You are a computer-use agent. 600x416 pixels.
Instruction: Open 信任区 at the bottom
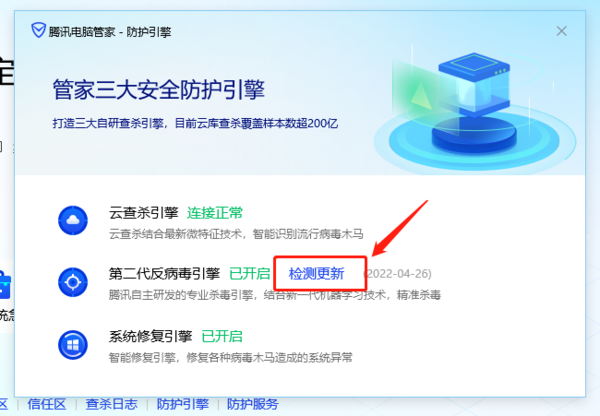[47, 404]
